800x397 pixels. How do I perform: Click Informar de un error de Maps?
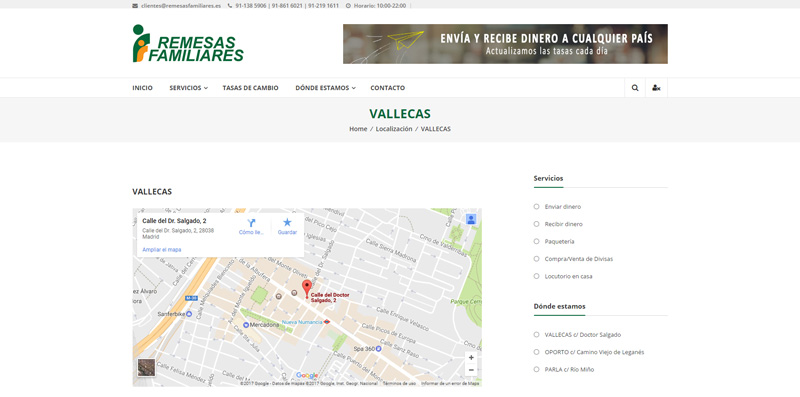click(x=450, y=383)
